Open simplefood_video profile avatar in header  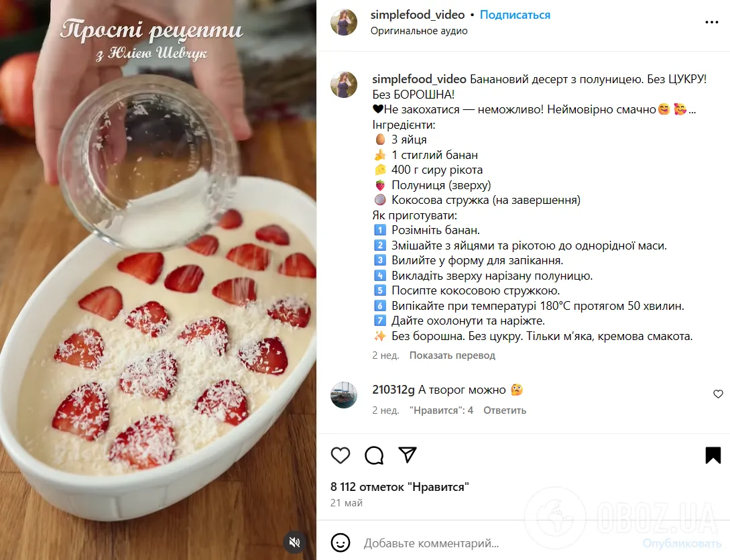[344, 22]
